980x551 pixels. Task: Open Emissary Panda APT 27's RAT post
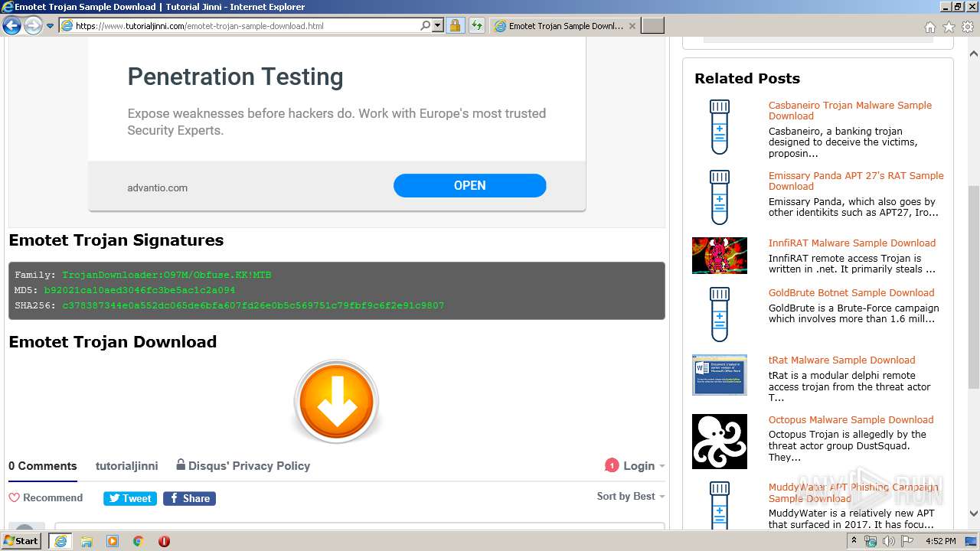coord(856,181)
